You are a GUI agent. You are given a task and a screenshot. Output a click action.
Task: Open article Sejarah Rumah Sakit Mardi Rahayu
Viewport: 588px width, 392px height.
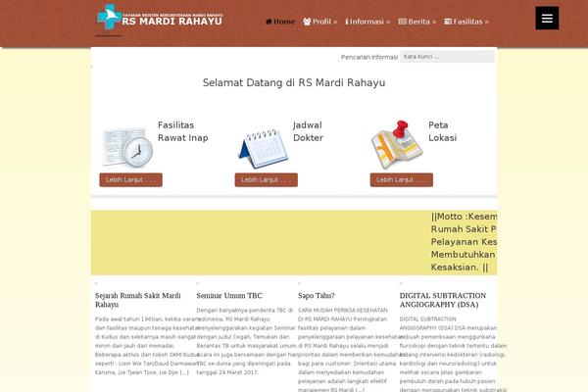point(138,300)
